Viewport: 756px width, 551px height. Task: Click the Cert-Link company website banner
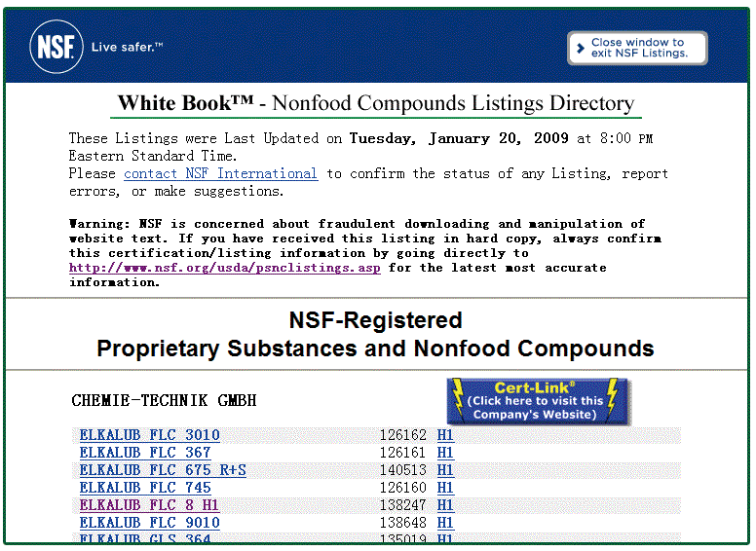(x=538, y=402)
